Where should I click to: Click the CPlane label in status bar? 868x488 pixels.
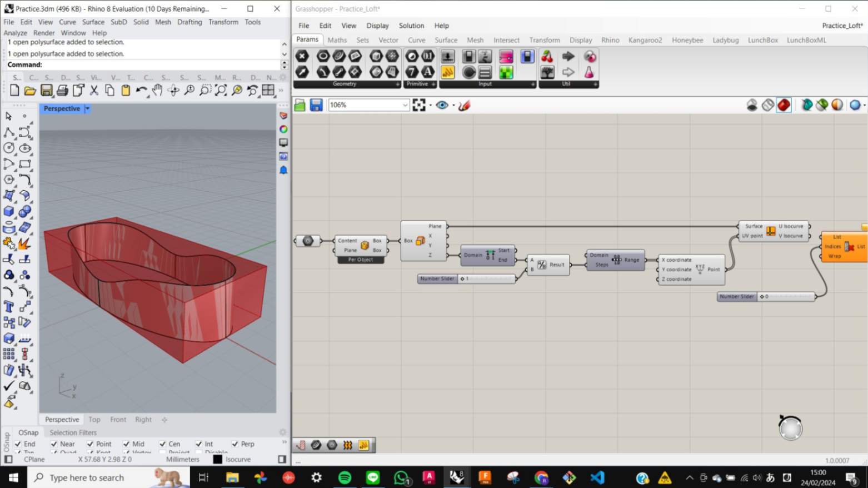[x=34, y=460]
